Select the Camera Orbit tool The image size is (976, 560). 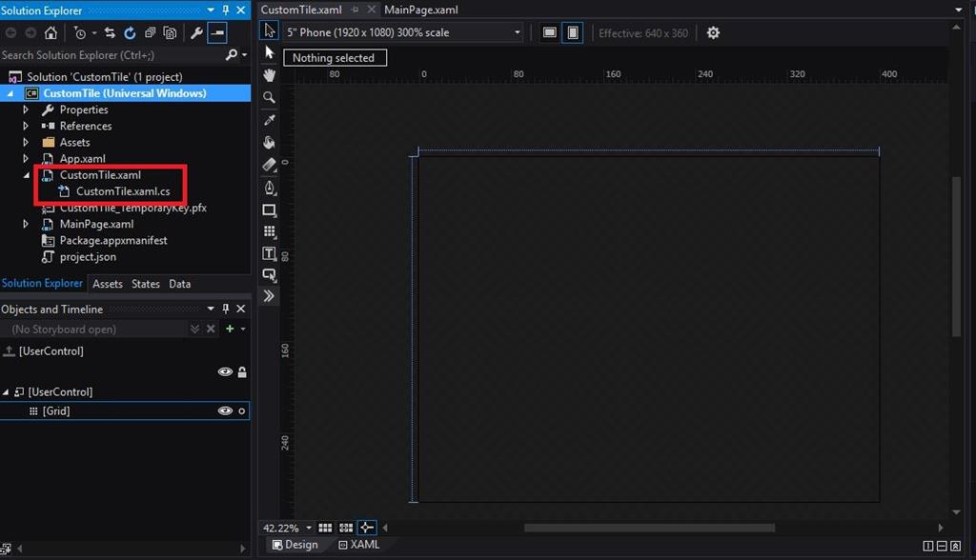(270, 142)
